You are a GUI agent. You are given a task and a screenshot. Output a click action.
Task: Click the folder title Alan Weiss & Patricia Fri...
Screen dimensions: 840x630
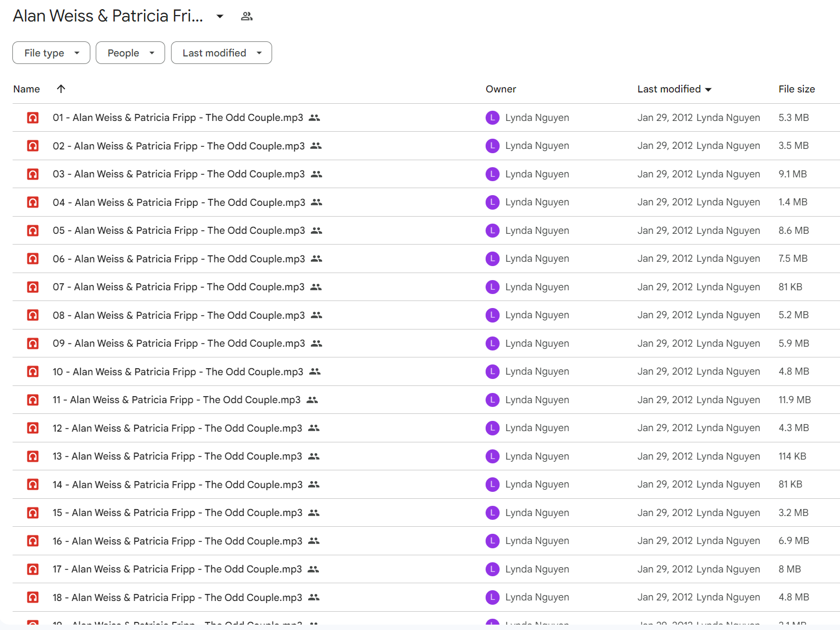108,16
